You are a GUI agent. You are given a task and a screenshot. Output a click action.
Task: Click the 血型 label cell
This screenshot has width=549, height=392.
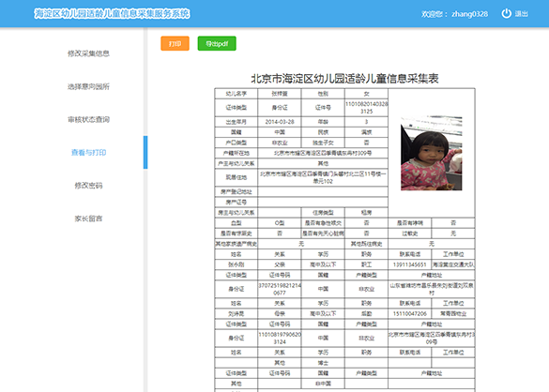tap(236, 223)
